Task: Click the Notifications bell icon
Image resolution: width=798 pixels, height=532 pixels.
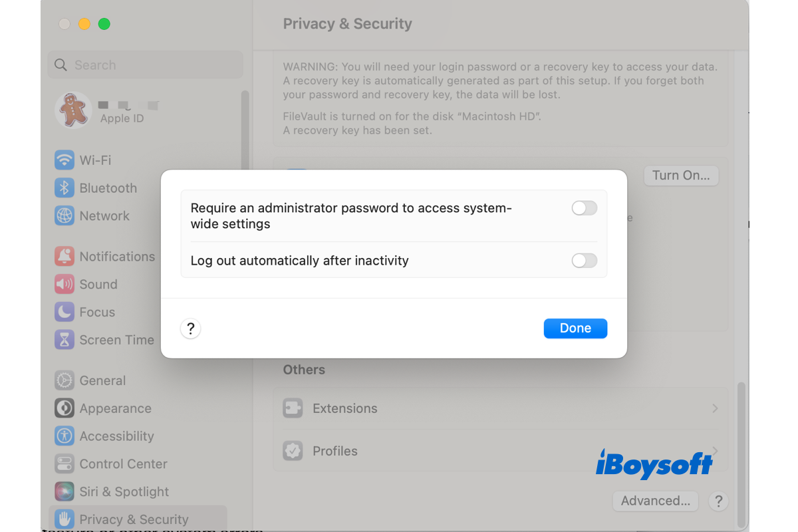Action: click(65, 257)
